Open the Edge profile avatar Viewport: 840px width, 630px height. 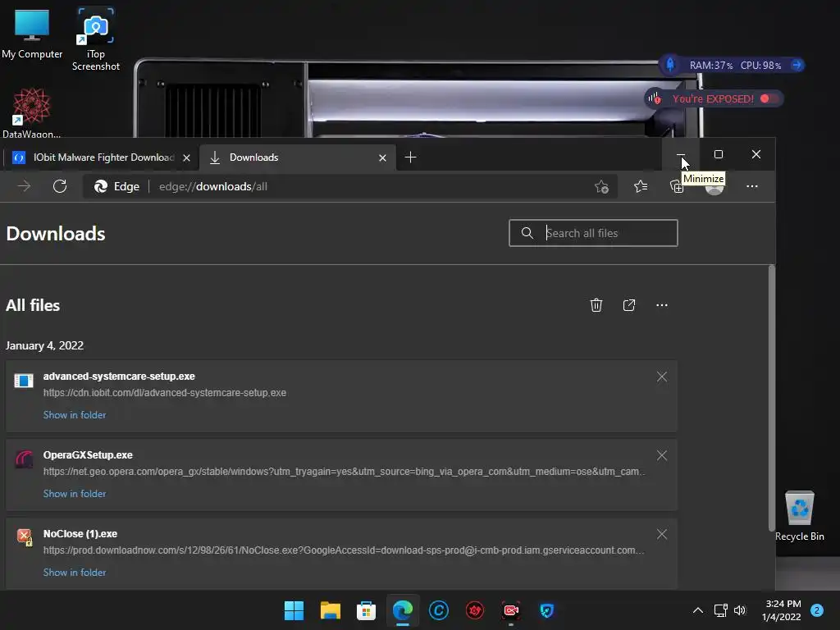[714, 186]
